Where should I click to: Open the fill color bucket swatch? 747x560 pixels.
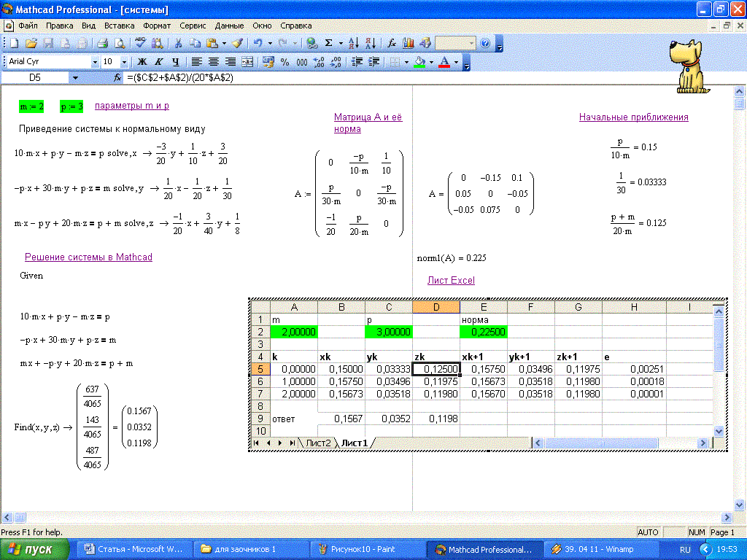419,62
